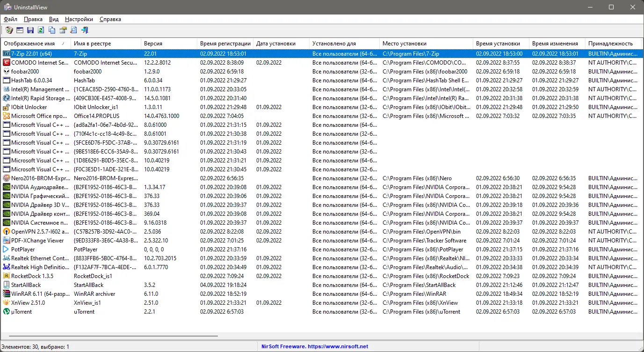Image resolution: width=644 pixels, height=352 pixels.
Task: Click registry key starting {710f4c1c-cc18
Action: pyautogui.click(x=106, y=134)
